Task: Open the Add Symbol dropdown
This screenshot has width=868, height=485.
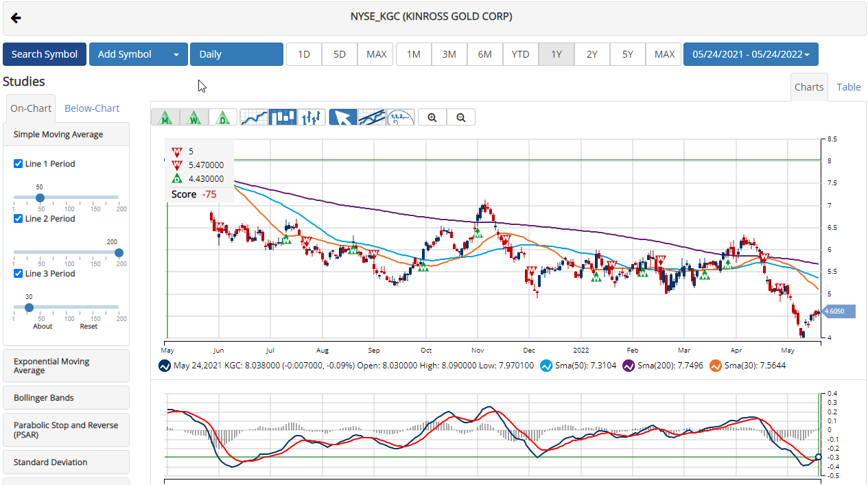Action: pos(138,54)
